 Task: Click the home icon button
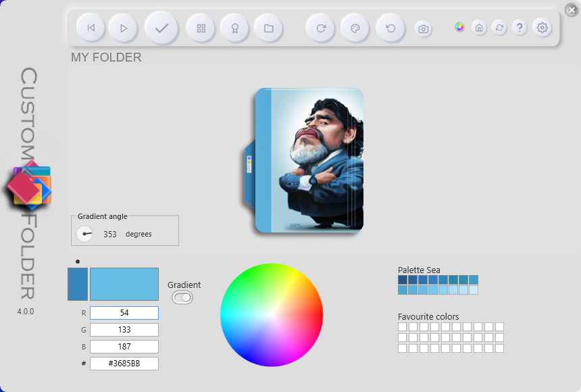pyautogui.click(x=479, y=28)
